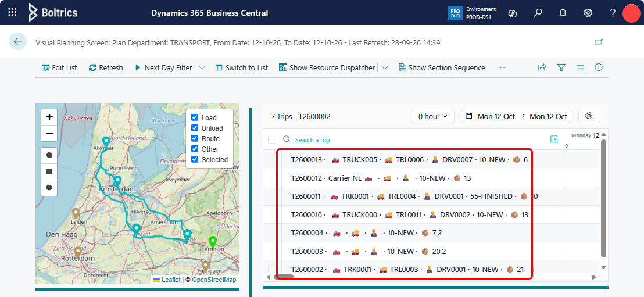Expand Next Day Filter dropdown arrow
Image resolution: width=644 pixels, height=297 pixels.
[x=202, y=68]
